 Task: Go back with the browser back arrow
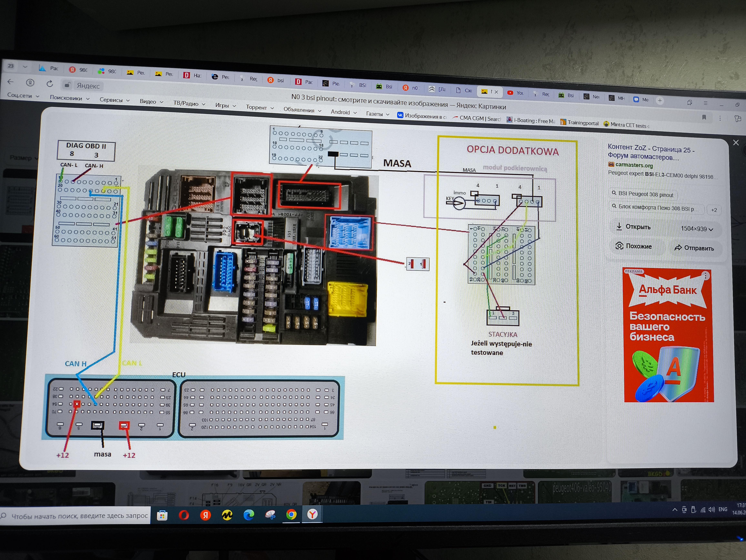coord(10,82)
